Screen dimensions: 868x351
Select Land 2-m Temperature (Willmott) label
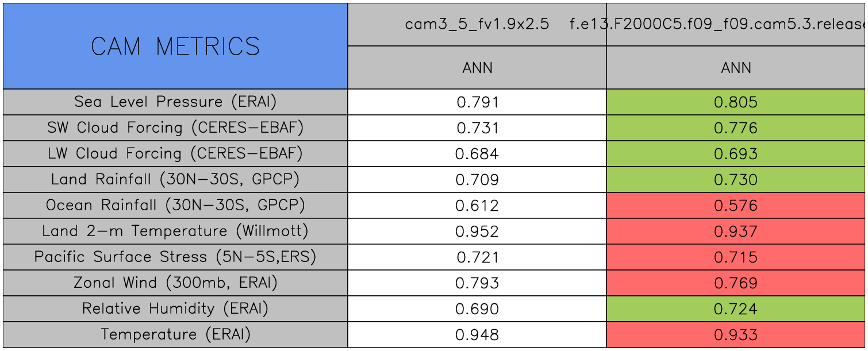tap(175, 231)
